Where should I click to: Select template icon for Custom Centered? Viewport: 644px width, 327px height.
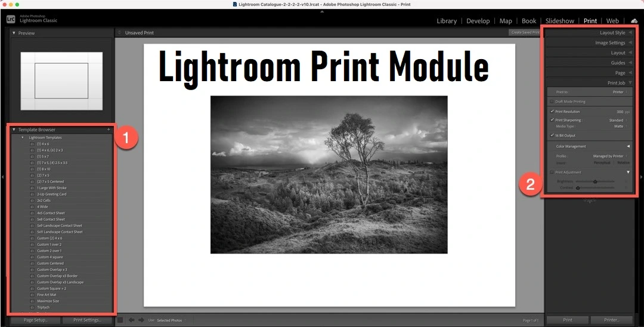click(x=32, y=263)
